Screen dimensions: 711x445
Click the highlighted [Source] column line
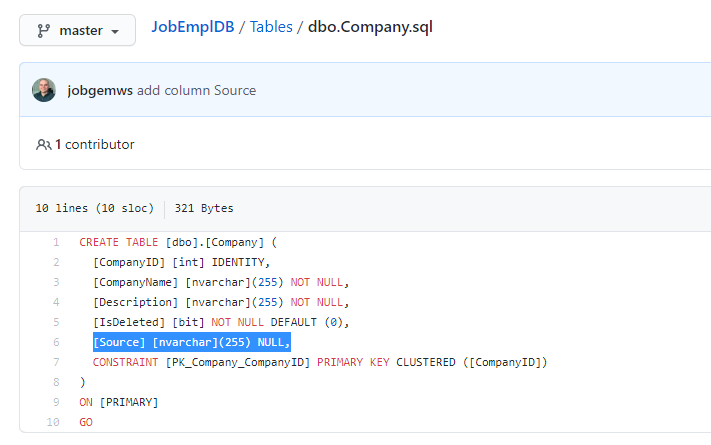(x=191, y=342)
